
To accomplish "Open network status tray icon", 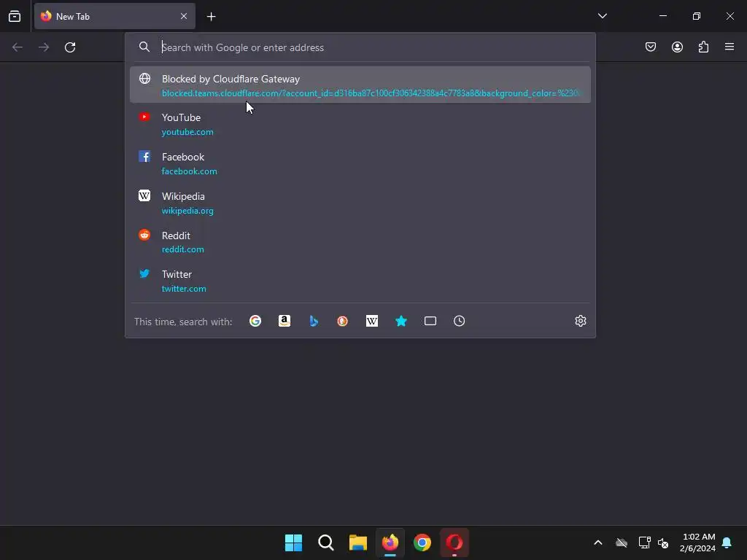I will [645, 542].
